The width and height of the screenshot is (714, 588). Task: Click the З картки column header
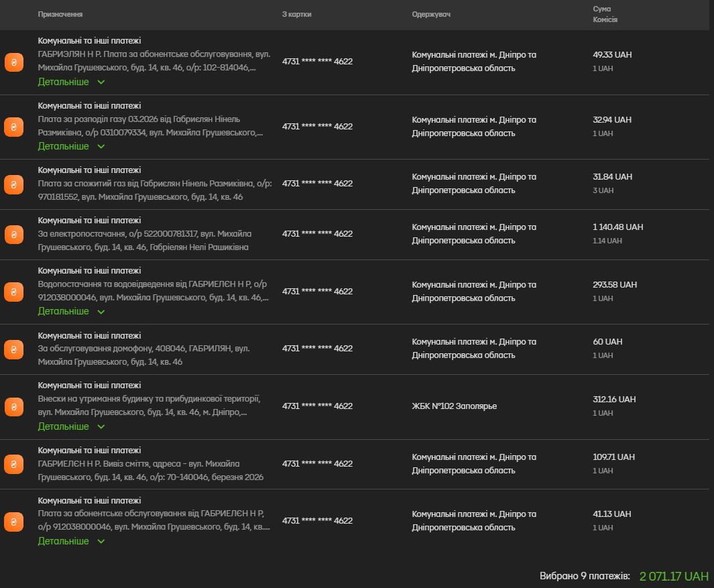tap(296, 15)
